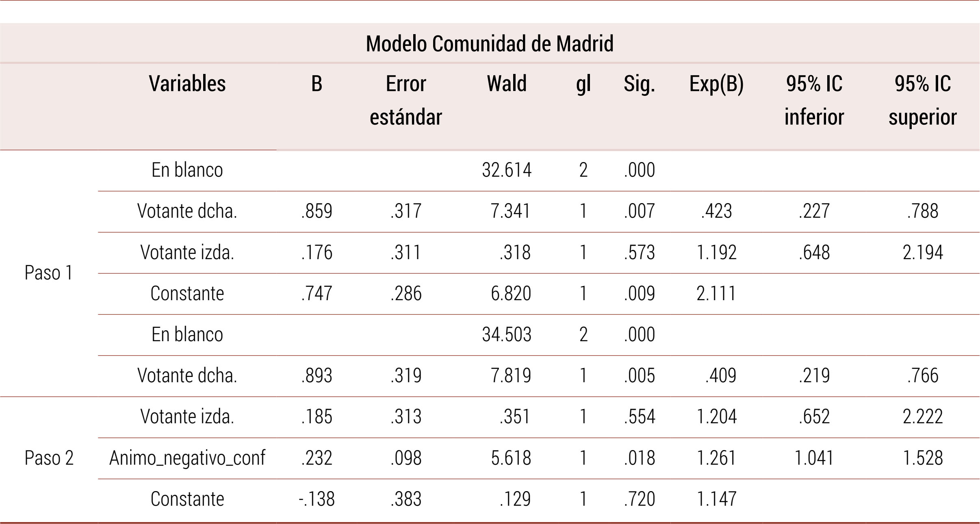980x524 pixels.
Task: Select the upper IC value 2.222
Action: coord(923,417)
